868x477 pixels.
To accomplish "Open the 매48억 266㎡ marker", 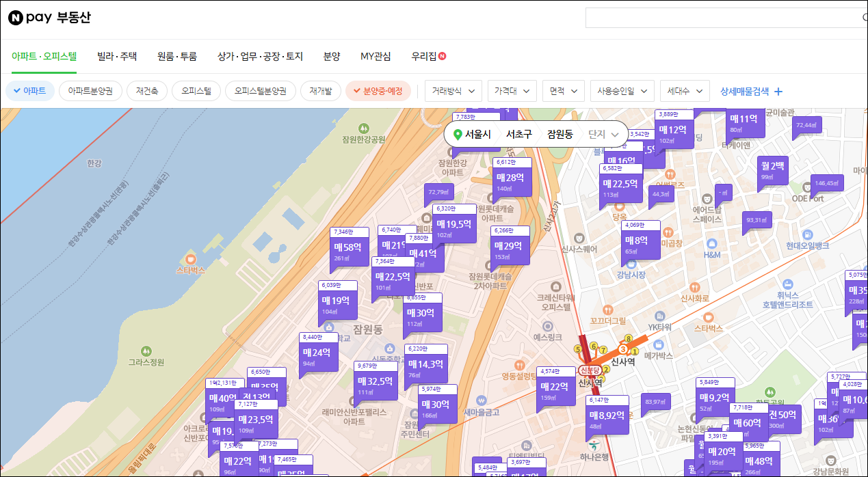I will point(761,461).
